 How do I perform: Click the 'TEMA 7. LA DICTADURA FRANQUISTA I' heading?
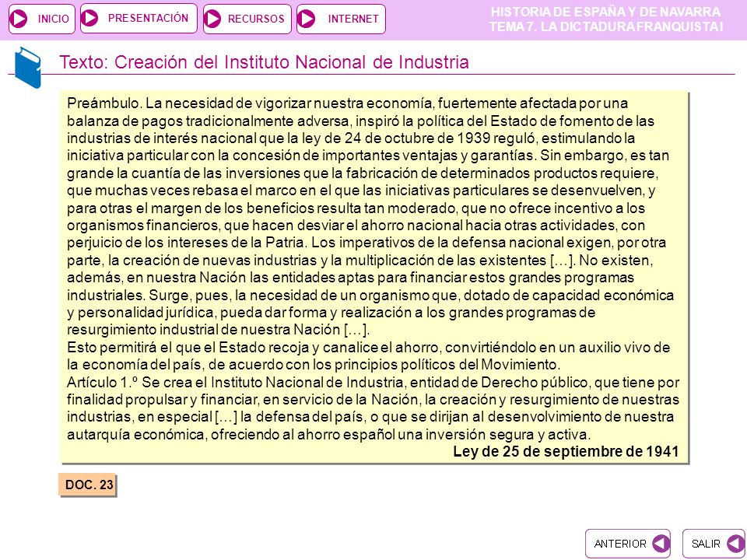coord(605,26)
